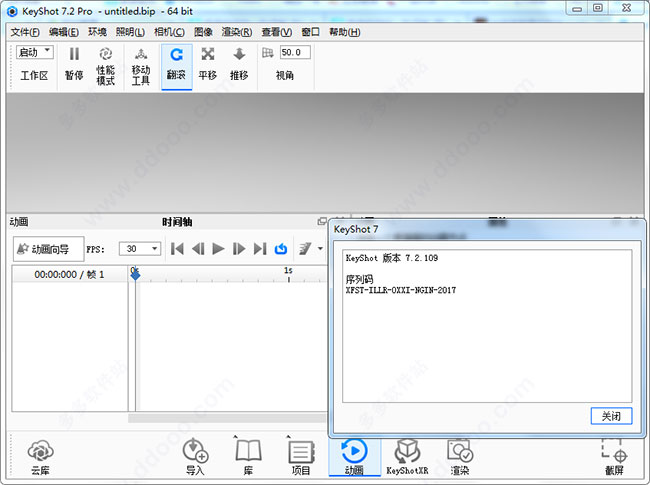
Task: Select the Dolly (推移) camera tool
Action: (239, 65)
